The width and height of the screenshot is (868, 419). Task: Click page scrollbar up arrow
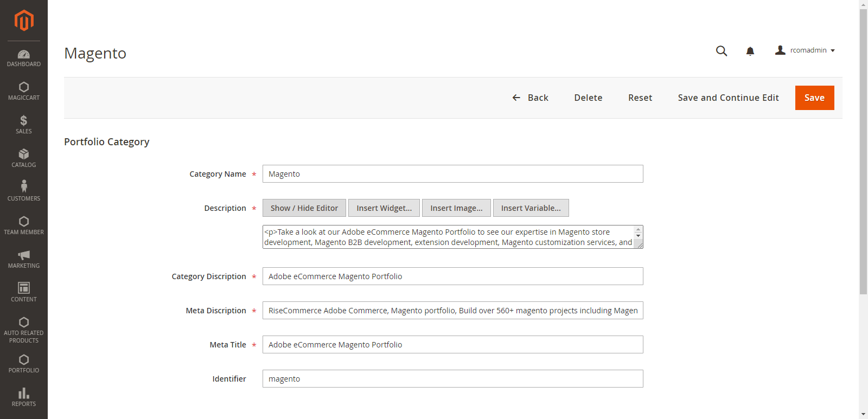coord(863,4)
